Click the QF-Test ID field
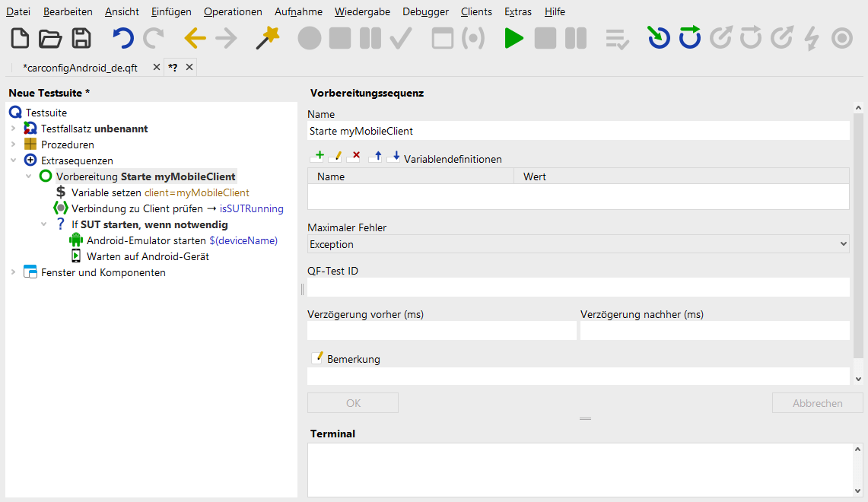This screenshot has width=868, height=502. click(x=578, y=288)
